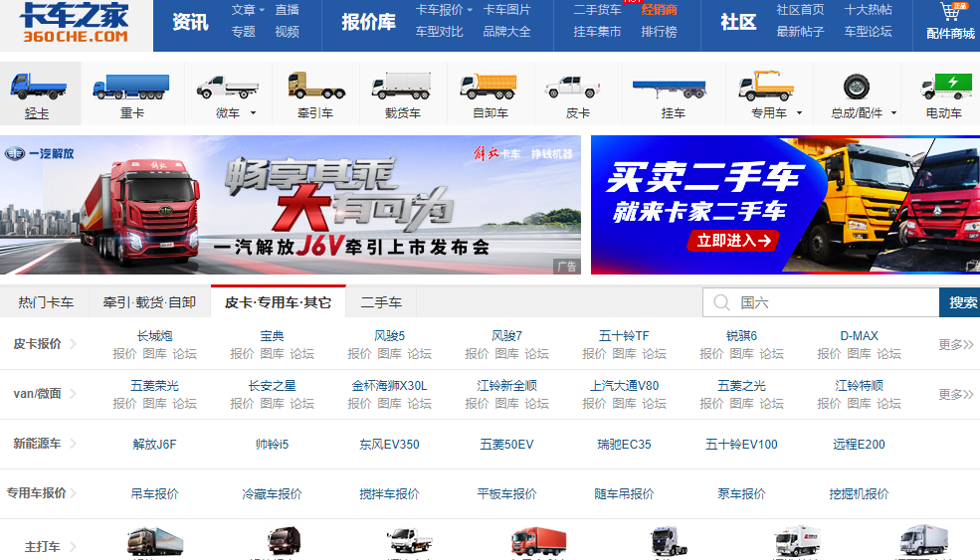Select the 挂车 trailer icon
This screenshot has height=560, width=980.
pyautogui.click(x=670, y=90)
